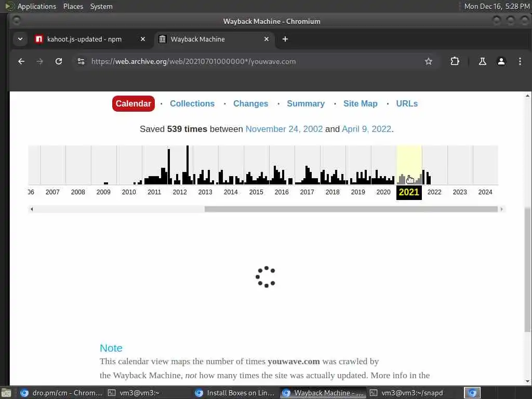Close the kahoot.js-updated npm tab

tap(143, 39)
